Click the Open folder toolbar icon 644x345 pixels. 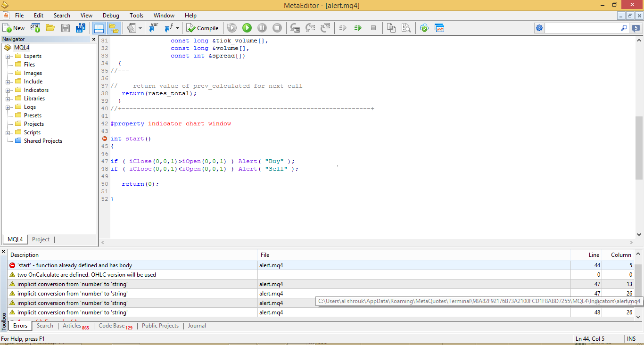50,28
